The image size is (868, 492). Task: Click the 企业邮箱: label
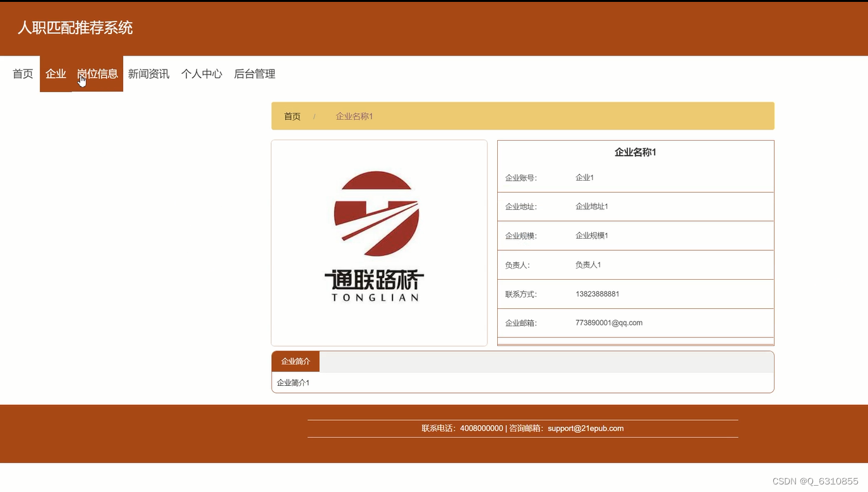(x=521, y=323)
